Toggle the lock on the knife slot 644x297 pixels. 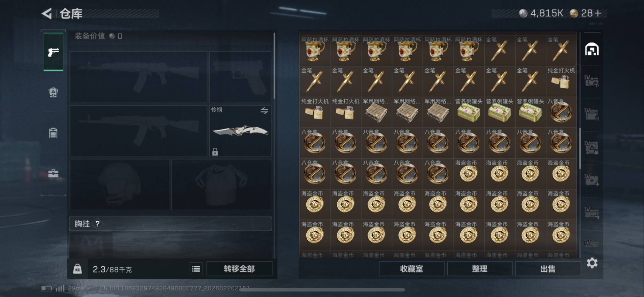215,152
